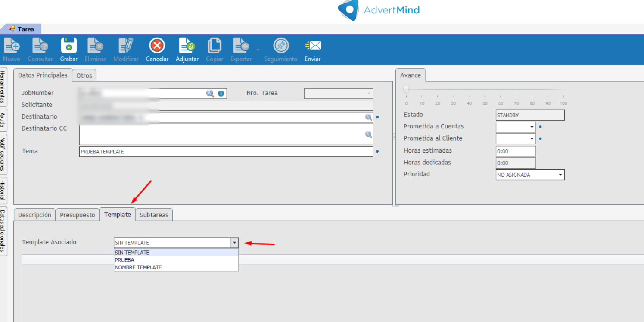This screenshot has height=322, width=644.
Task: Click the Tarea window tab icon
Action: pyautogui.click(x=12, y=29)
